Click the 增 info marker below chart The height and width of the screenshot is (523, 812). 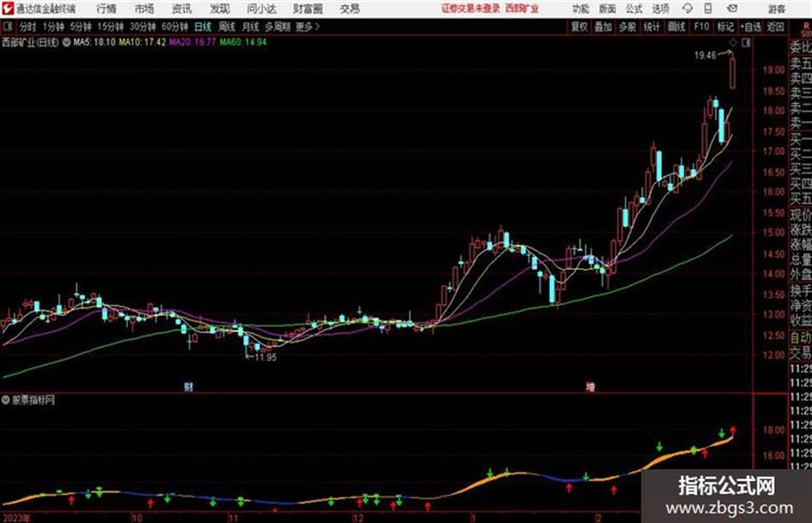pyautogui.click(x=590, y=386)
